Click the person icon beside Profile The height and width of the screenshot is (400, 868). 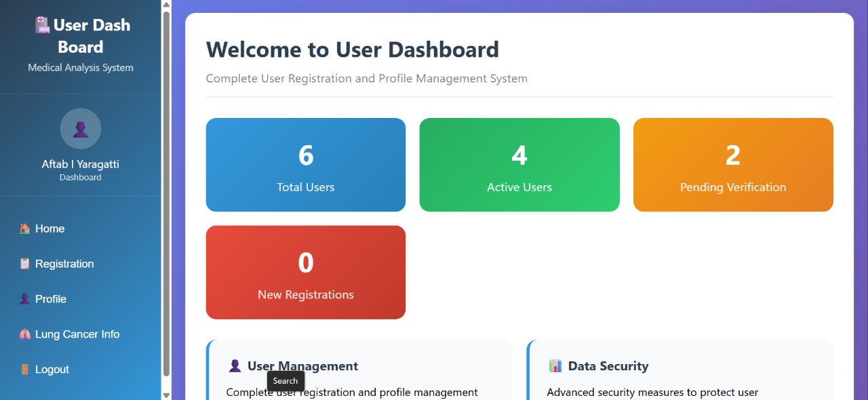[24, 299]
